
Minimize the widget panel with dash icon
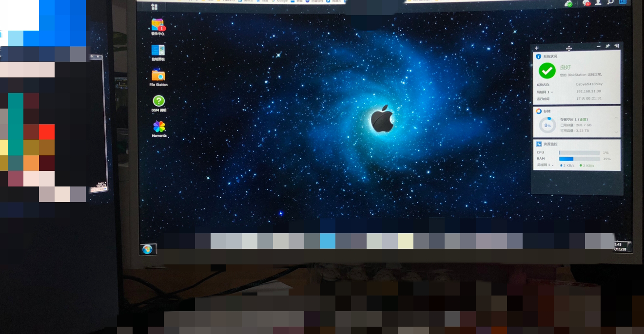pyautogui.click(x=599, y=46)
